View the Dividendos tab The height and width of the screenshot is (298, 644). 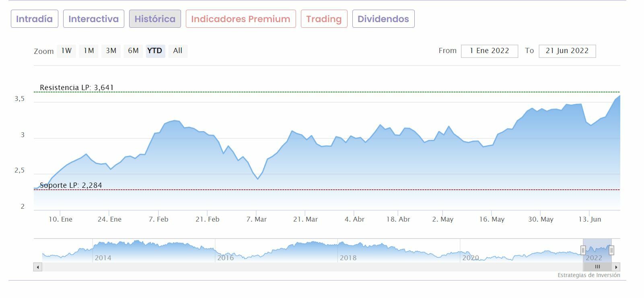point(383,19)
